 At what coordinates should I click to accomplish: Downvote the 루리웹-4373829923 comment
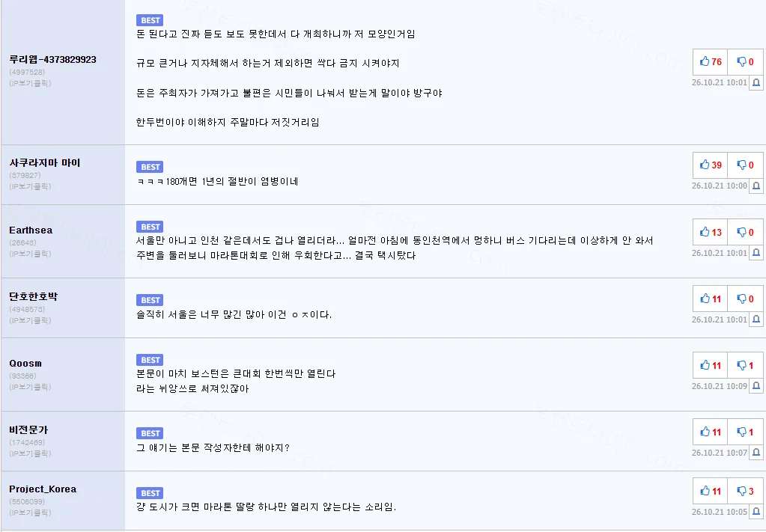click(745, 61)
